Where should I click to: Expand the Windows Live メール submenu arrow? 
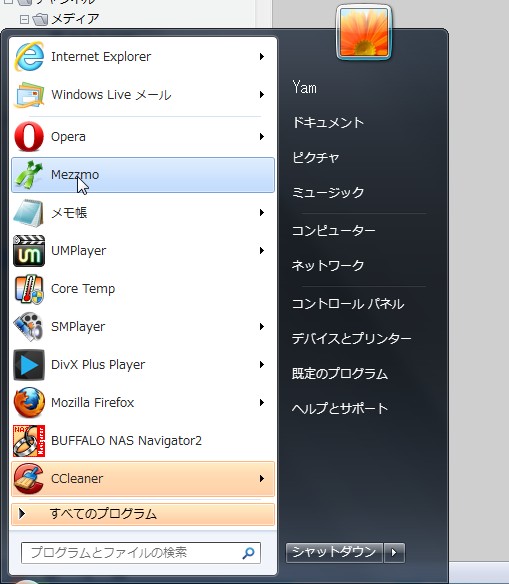pos(262,95)
